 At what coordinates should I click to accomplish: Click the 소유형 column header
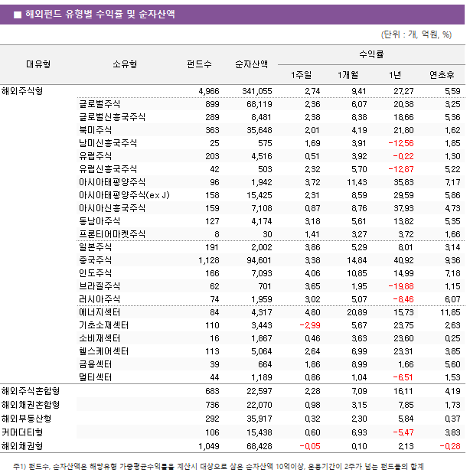125,64
